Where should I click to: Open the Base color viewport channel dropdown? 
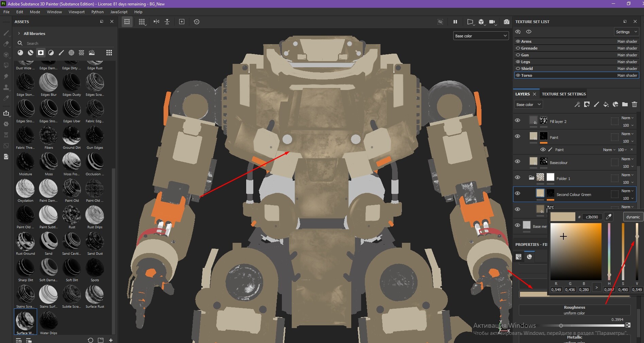coord(481,36)
